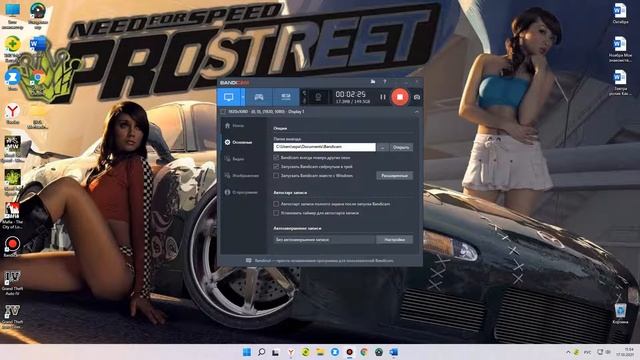Enable run Bandicam with Windows startup checkbox
640x360 pixels.
coord(276,176)
